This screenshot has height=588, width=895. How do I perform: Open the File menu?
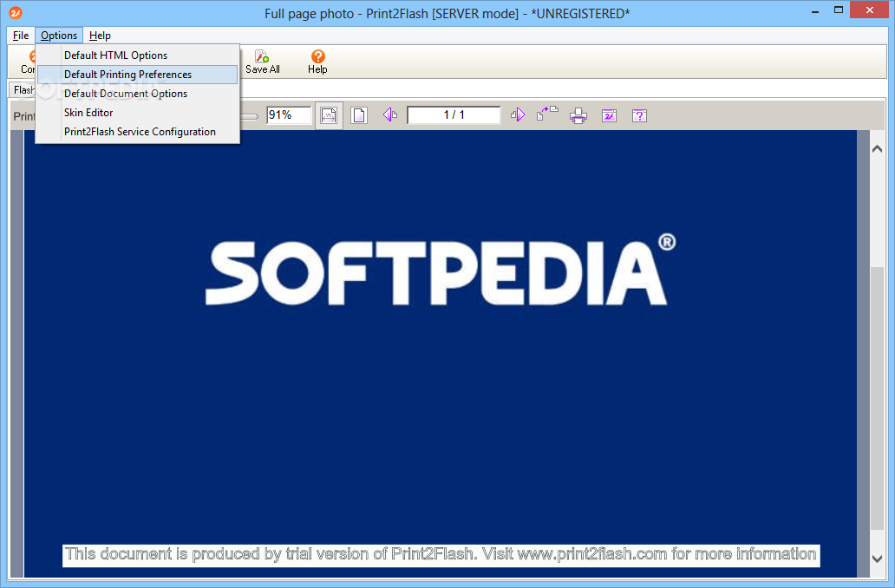(x=21, y=36)
